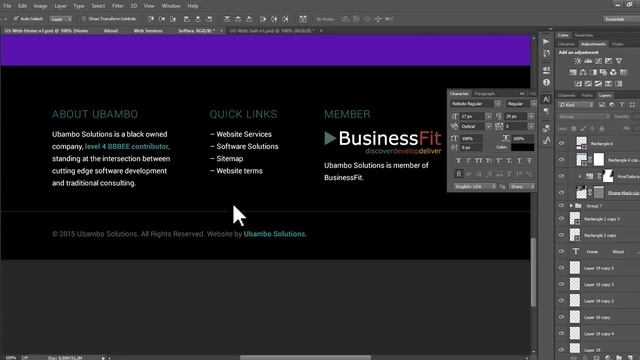Hide the Rectangle 2 copy 3 layer
The width and height of the screenshot is (640, 360).
point(562,219)
